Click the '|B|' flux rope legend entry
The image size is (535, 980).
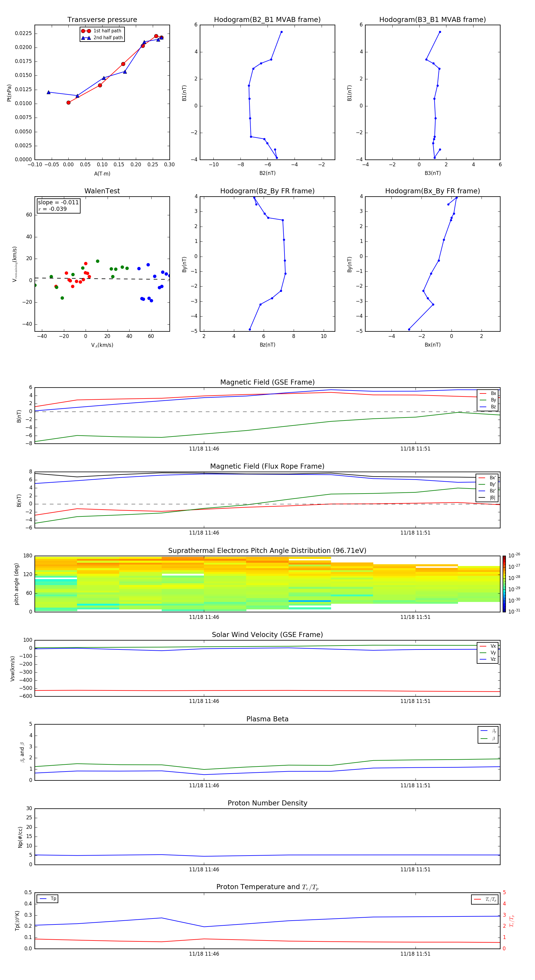[487, 498]
